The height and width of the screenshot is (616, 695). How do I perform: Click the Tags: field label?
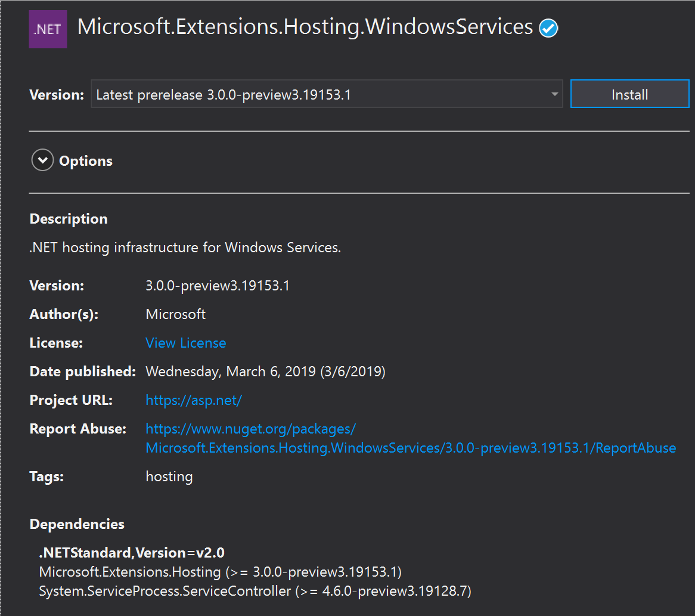click(46, 476)
